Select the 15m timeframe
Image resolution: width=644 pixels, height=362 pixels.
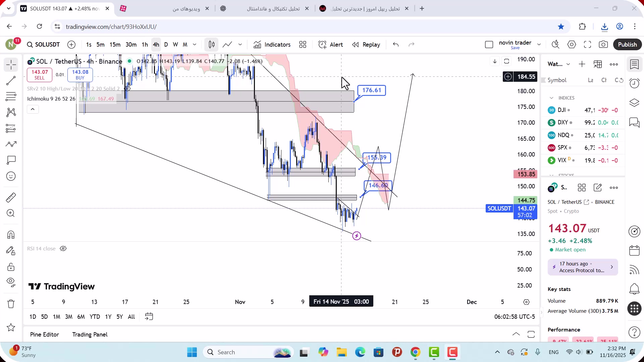115,45
